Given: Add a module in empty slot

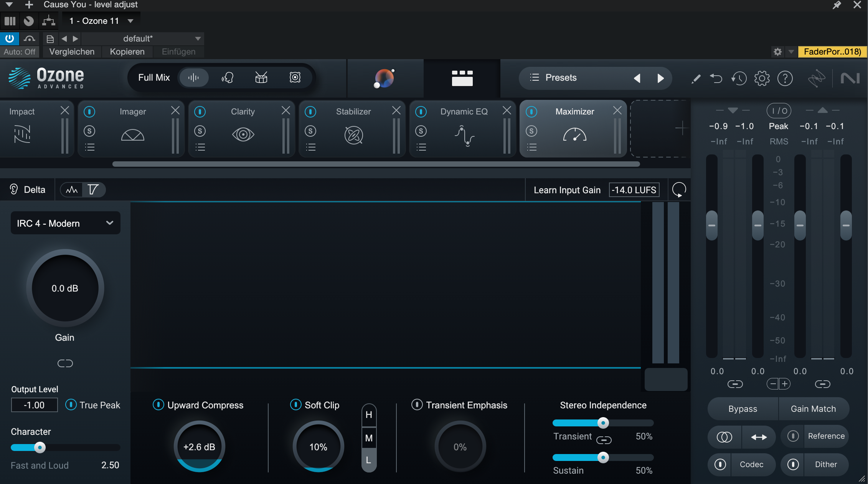Looking at the screenshot, I should click(x=681, y=128).
